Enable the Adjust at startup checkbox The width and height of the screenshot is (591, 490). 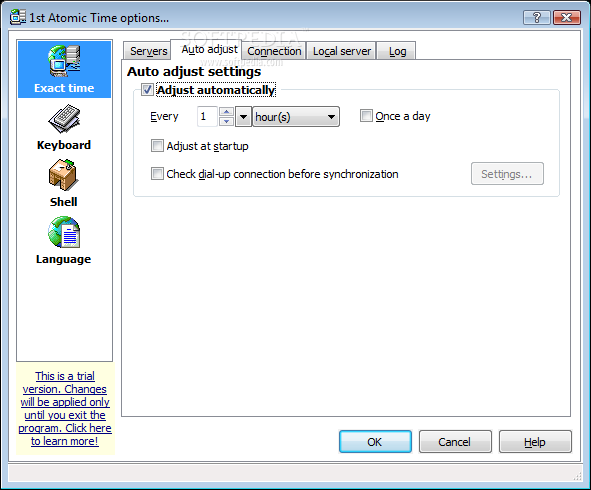click(157, 145)
